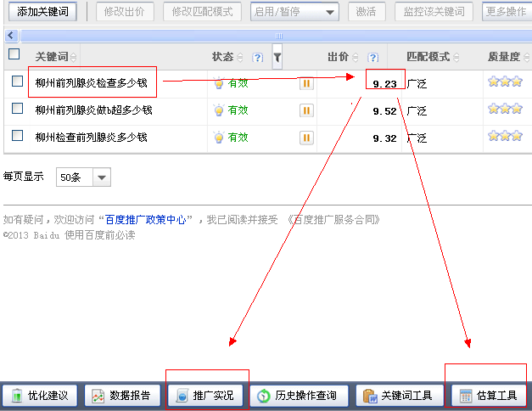The image size is (532, 411).
Task: Click the 修改出价 button
Action: point(125,12)
